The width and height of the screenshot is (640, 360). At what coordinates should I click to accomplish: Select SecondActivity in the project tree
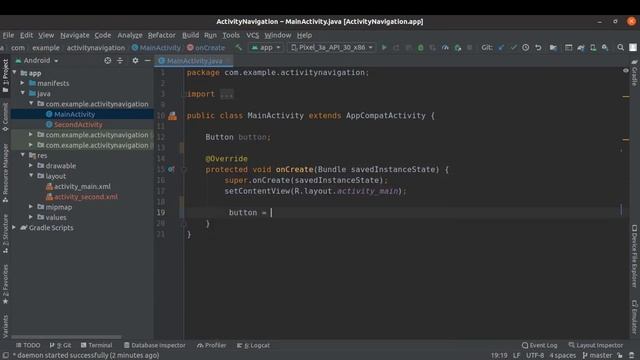tap(78, 124)
